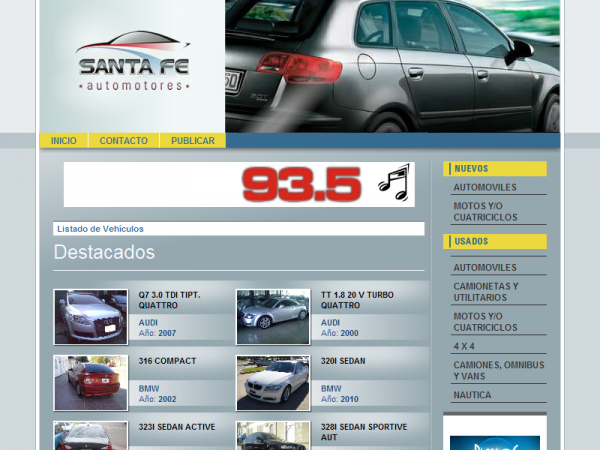
Task: Click AUDI brand under Q7 listing
Action: pyautogui.click(x=148, y=323)
